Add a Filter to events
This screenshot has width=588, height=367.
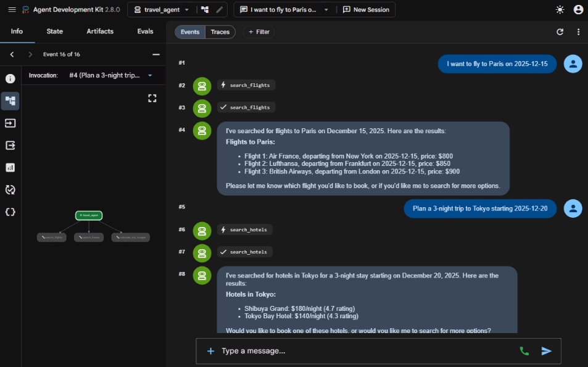tap(259, 32)
